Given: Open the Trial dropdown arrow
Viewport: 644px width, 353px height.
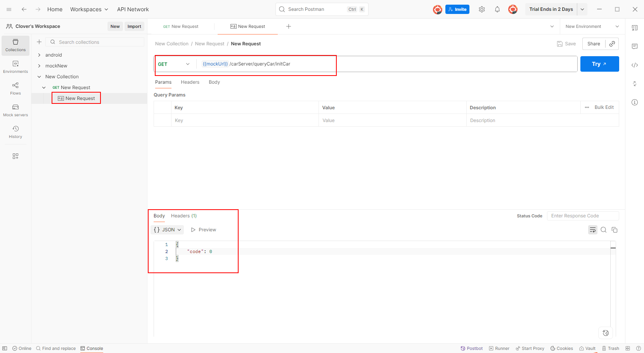Looking at the screenshot, I should pyautogui.click(x=582, y=9).
